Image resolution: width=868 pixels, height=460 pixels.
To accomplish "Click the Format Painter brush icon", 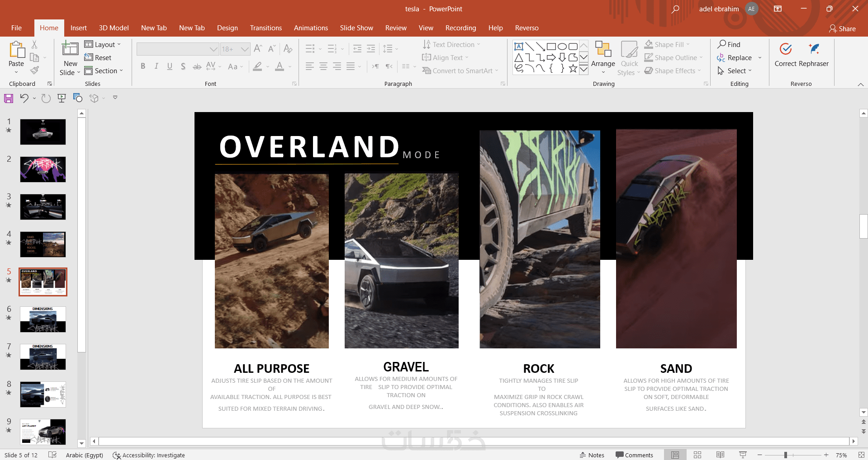I will 34,70.
